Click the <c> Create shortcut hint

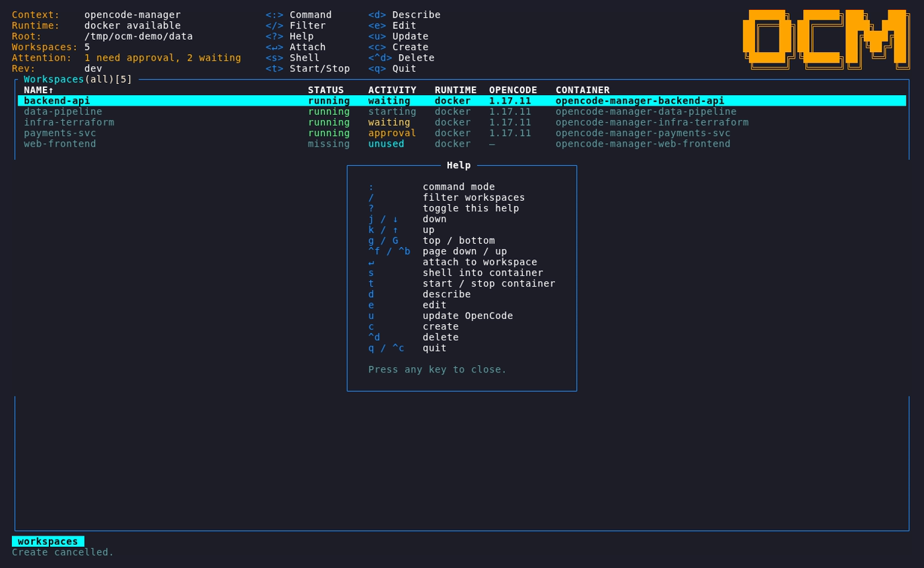click(398, 47)
